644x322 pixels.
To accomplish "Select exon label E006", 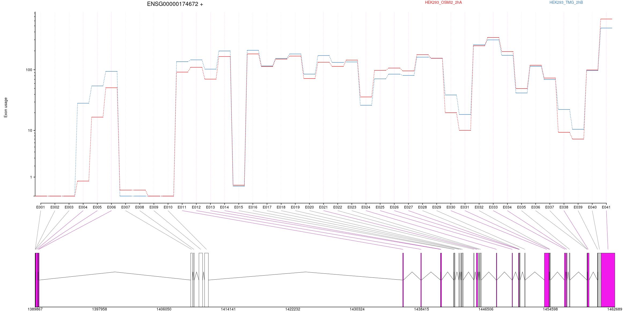I will pos(111,207).
